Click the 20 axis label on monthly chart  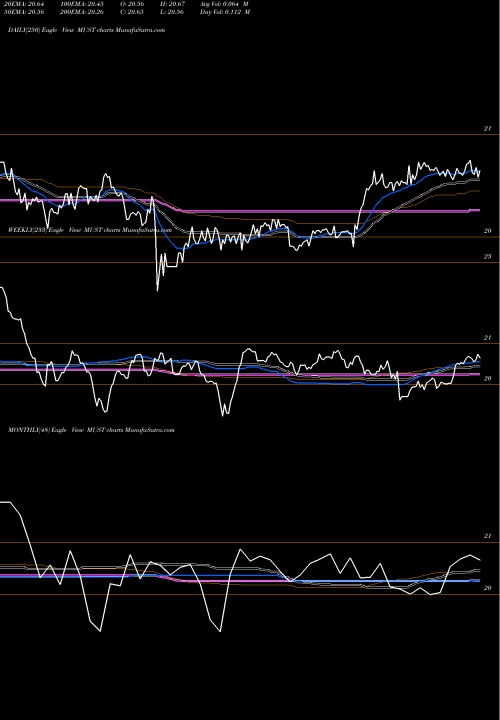(488, 588)
